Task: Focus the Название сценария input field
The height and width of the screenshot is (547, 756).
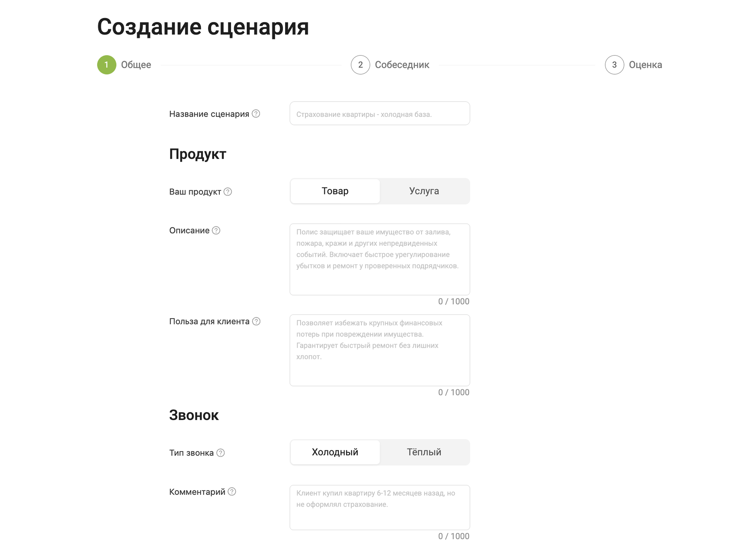Action: (380, 114)
